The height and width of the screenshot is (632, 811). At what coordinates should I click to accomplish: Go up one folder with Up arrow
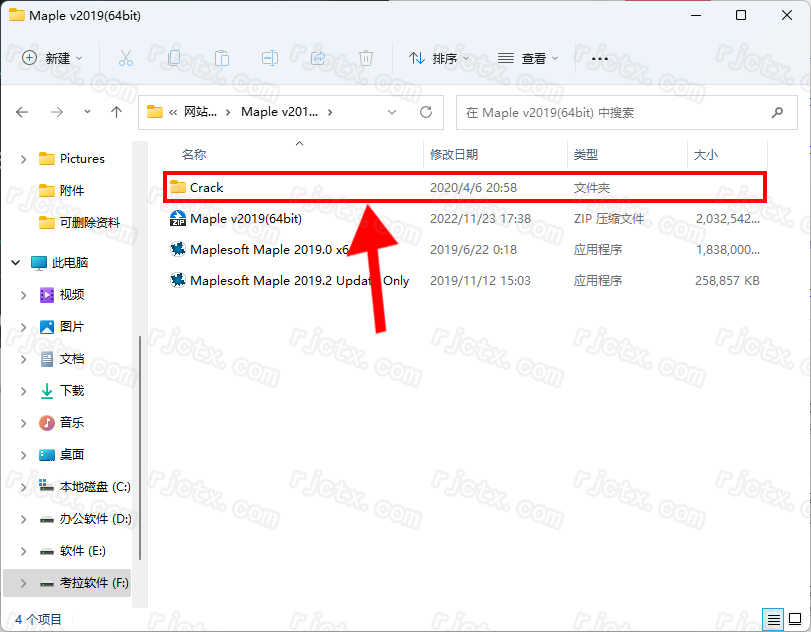116,112
